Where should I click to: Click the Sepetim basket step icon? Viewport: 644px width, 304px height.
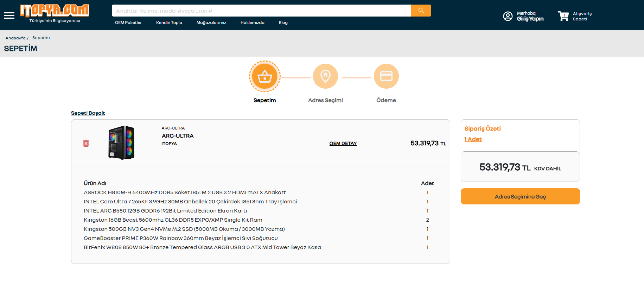tap(265, 76)
